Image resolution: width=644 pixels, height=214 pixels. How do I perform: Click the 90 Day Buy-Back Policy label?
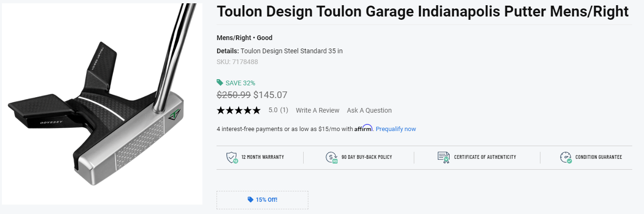click(x=367, y=157)
